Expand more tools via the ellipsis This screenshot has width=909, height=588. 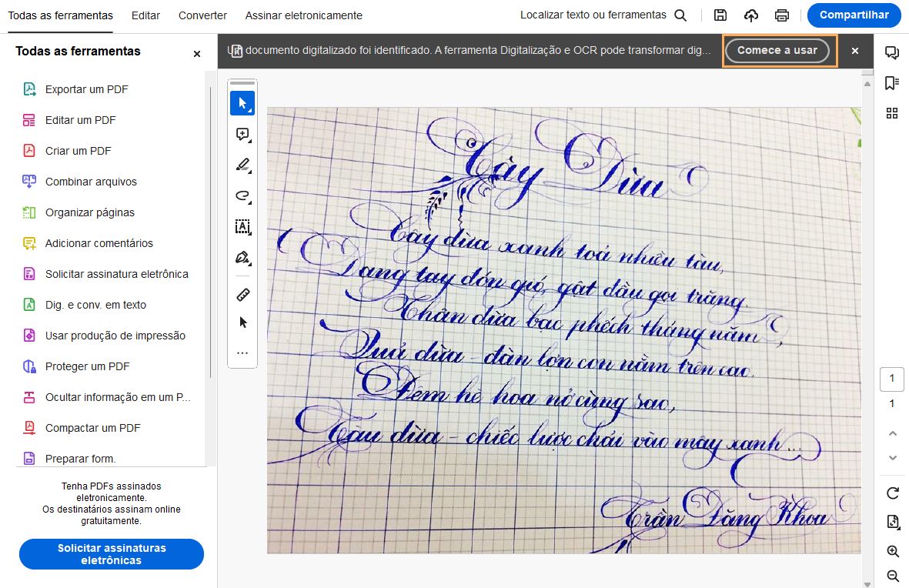[242, 352]
